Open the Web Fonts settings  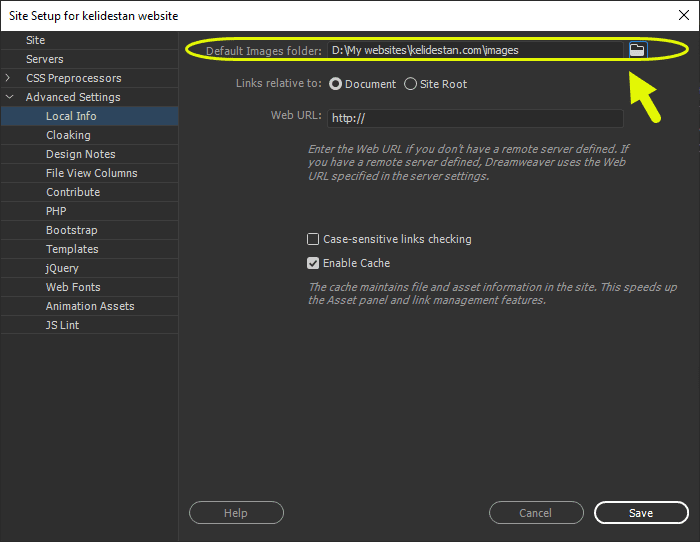[90, 287]
